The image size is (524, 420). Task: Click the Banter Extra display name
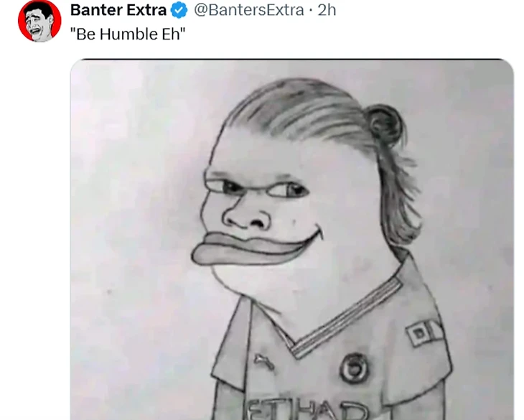click(x=118, y=10)
